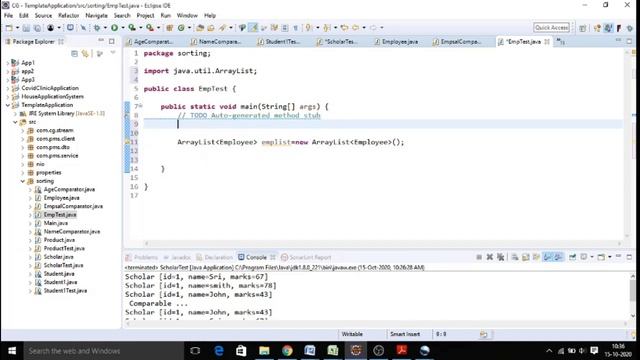Screen dimensions: 640x360
Task: Switch to the Java perspective icon
Action: [x=608, y=28]
